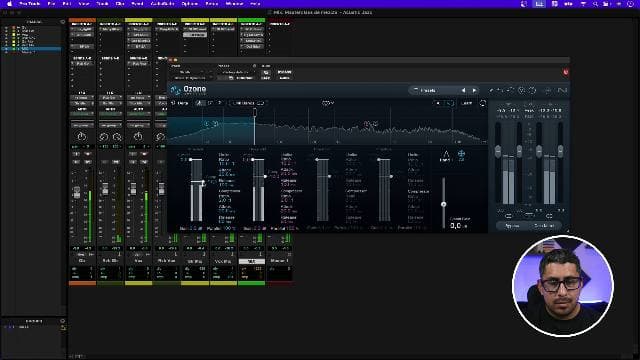The image size is (640, 360).
Task: Click the Ozone logo icon
Action: [176, 89]
